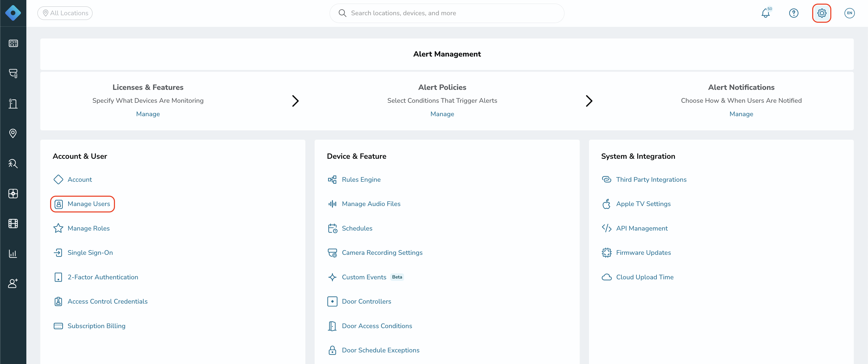Image resolution: width=868 pixels, height=364 pixels.
Task: Open Manage Roles
Action: point(89,228)
